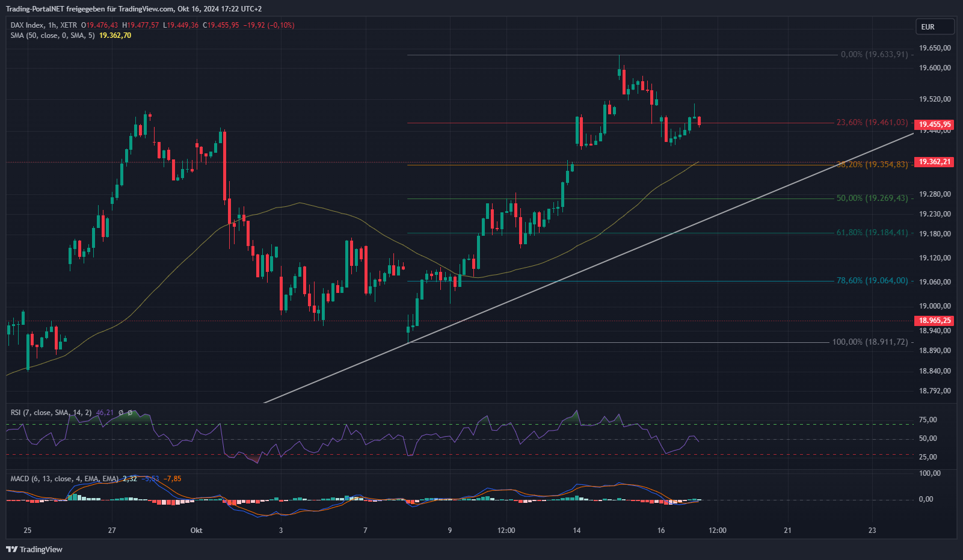Click the RSI value 46,21
Viewport: 963px width, 560px height.
click(x=105, y=413)
